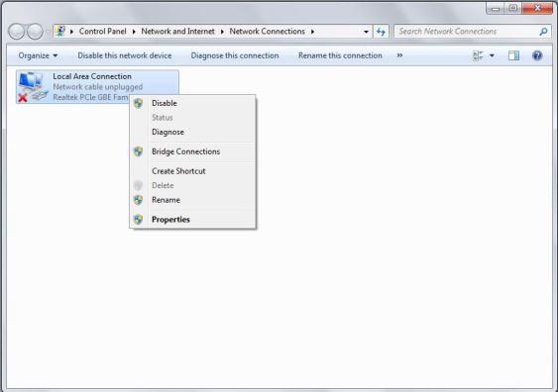Click the Network Connections breadcrumb
Screen dimensions: 558x392
click(x=268, y=32)
